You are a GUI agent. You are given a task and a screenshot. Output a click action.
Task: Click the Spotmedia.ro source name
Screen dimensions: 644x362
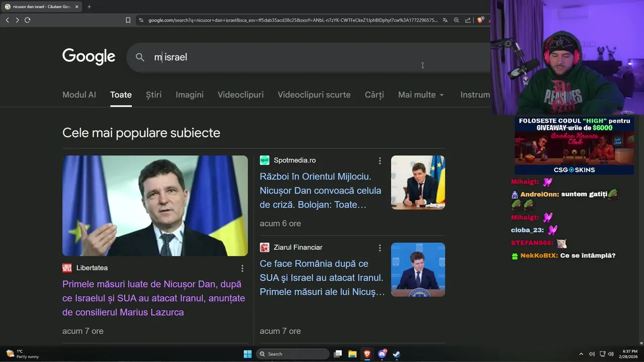295,160
